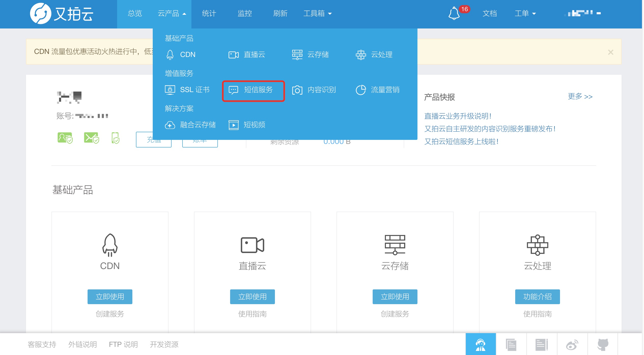Click the 流量营销 pie chart icon
This screenshot has width=644, height=355.
361,90
